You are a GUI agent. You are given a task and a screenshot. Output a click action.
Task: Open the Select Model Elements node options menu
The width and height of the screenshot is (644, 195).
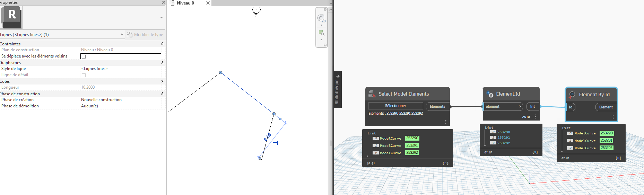(446, 122)
